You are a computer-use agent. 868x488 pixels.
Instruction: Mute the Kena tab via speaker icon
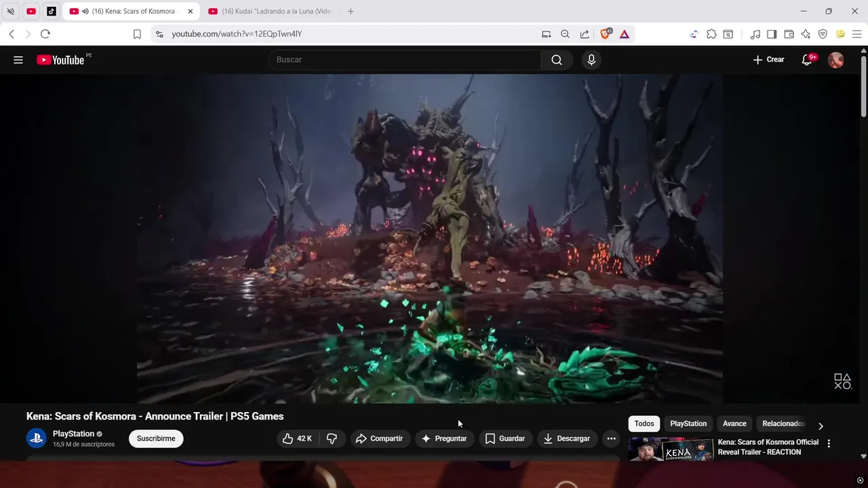[85, 11]
